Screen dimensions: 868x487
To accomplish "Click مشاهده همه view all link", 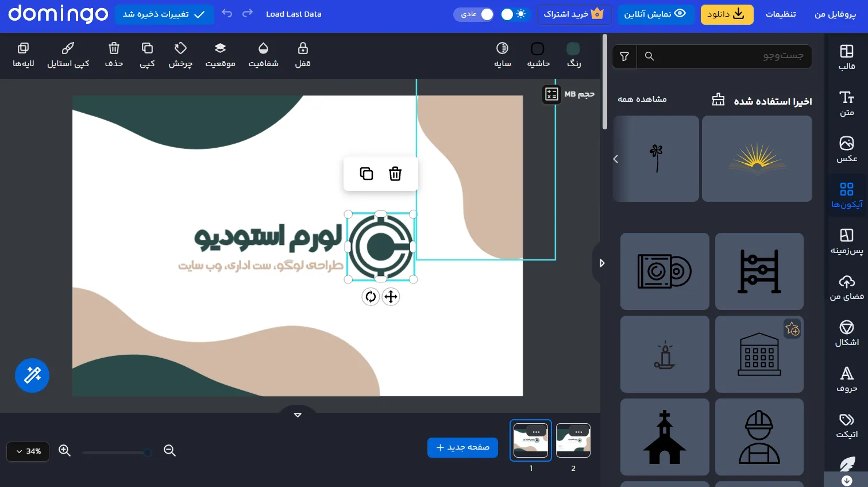I will pyautogui.click(x=642, y=99).
